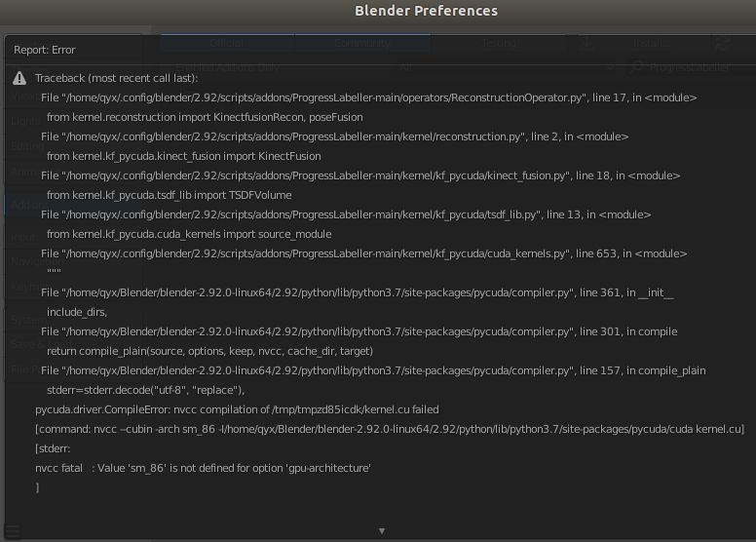
Task: Click the Blender Preferences window title
Action: [x=426, y=11]
